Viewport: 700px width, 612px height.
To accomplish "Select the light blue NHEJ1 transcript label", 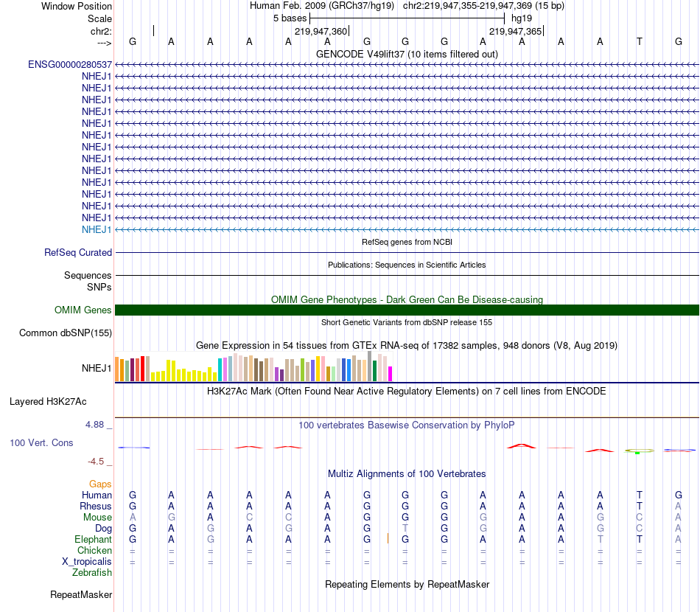I will click(97, 229).
